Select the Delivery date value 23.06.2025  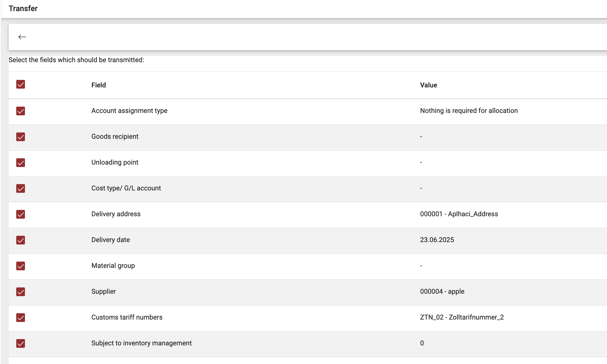pos(437,240)
